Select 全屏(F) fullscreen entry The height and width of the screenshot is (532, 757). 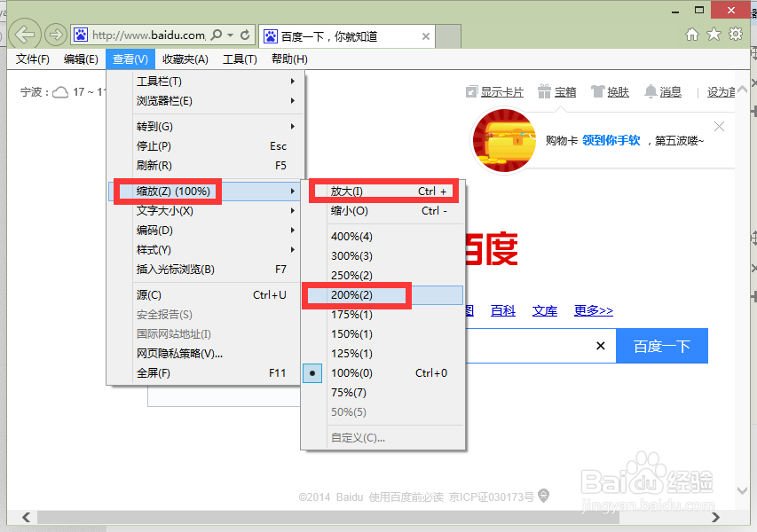coord(207,373)
